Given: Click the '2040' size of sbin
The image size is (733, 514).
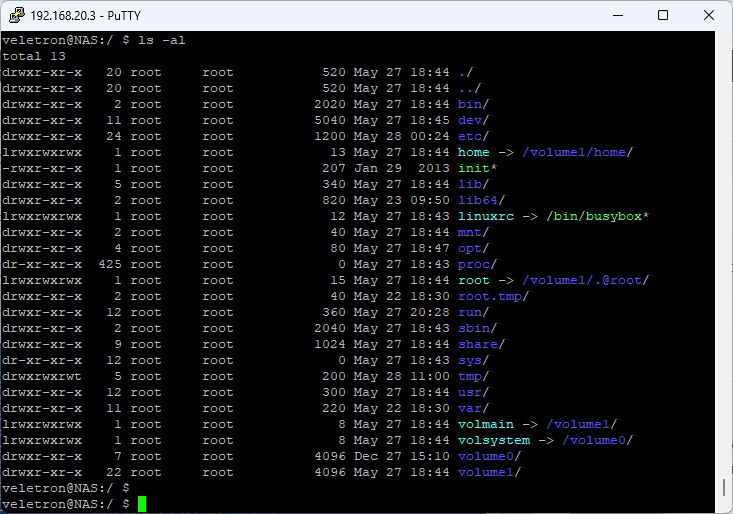Looking at the screenshot, I should (x=330, y=328).
